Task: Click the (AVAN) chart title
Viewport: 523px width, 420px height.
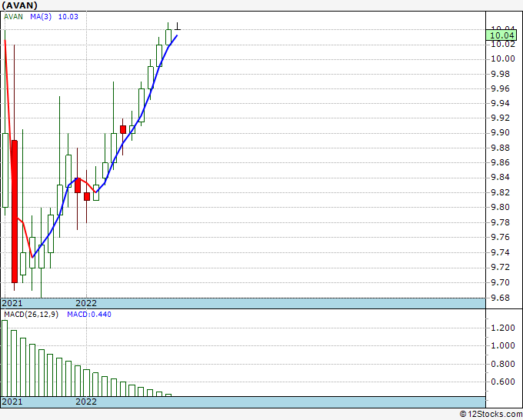Action: coord(19,5)
